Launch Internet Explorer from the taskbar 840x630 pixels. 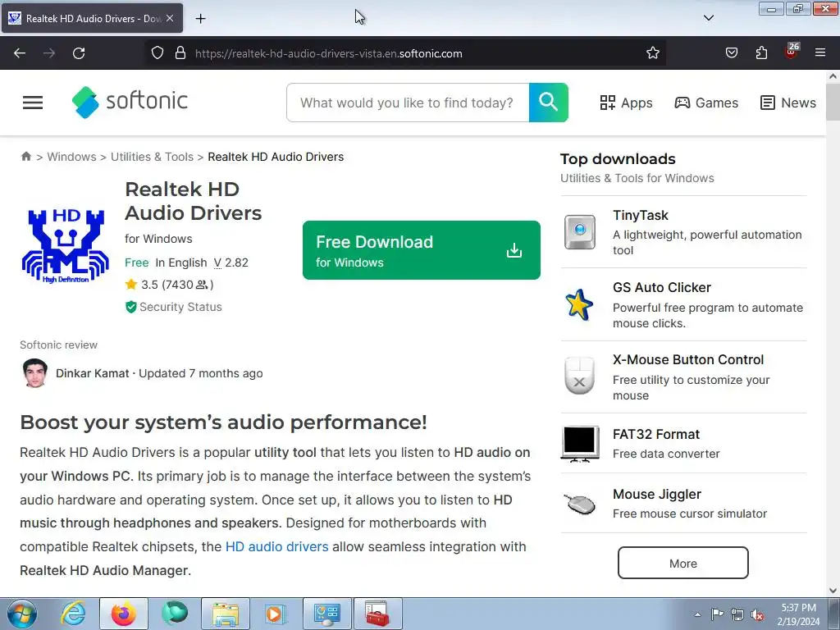tap(73, 614)
